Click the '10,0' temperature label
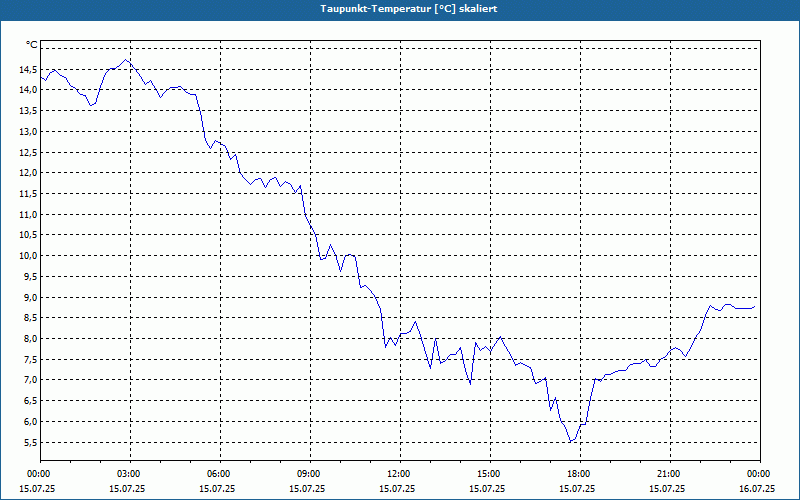Screen dimensions: 800x500 [29, 256]
